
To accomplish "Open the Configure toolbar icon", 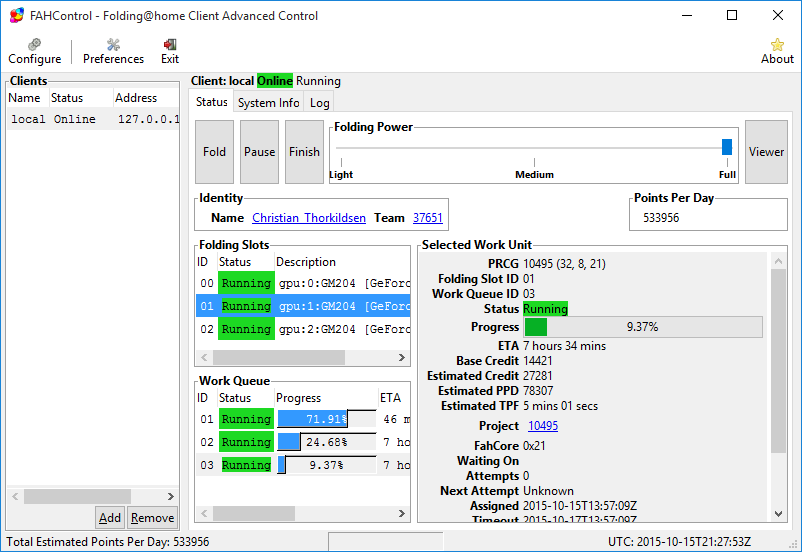I will coord(34,51).
